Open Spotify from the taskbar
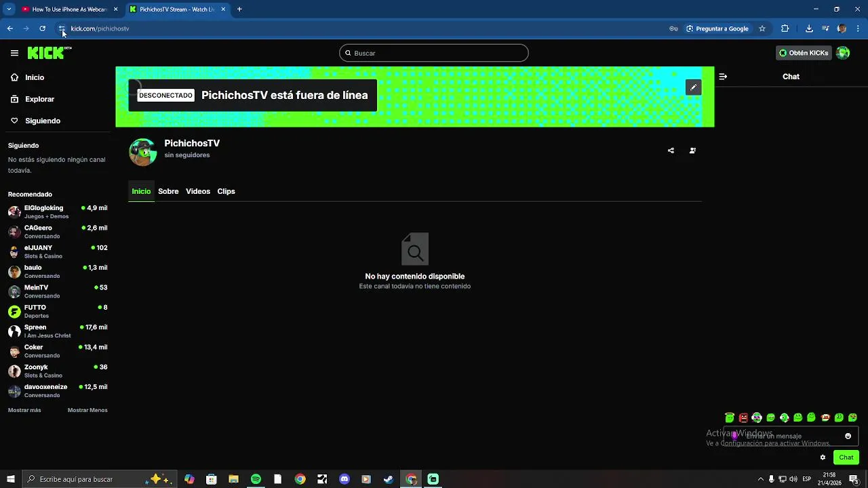The height and width of the screenshot is (488, 868). [x=256, y=479]
